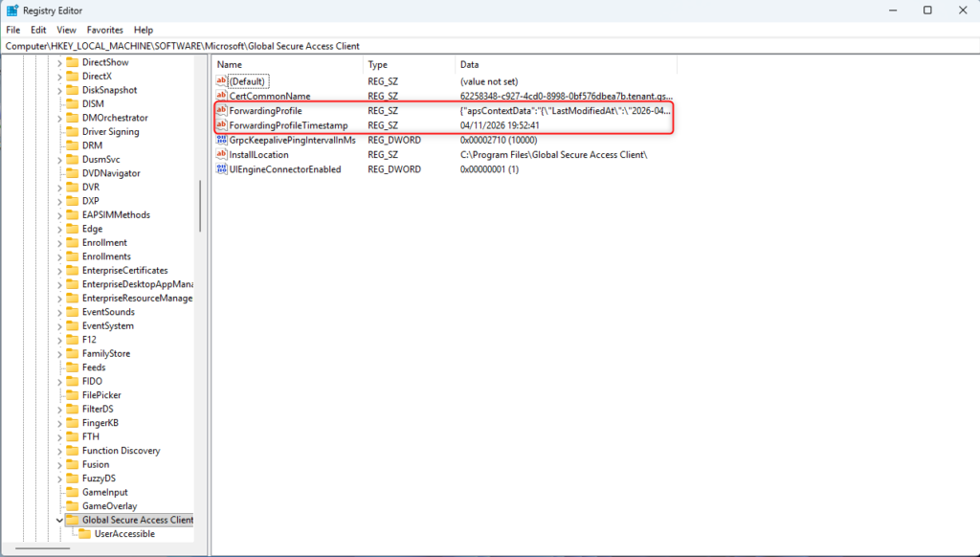Click the F12 folder icon
The width and height of the screenshot is (980, 557).
click(x=73, y=340)
